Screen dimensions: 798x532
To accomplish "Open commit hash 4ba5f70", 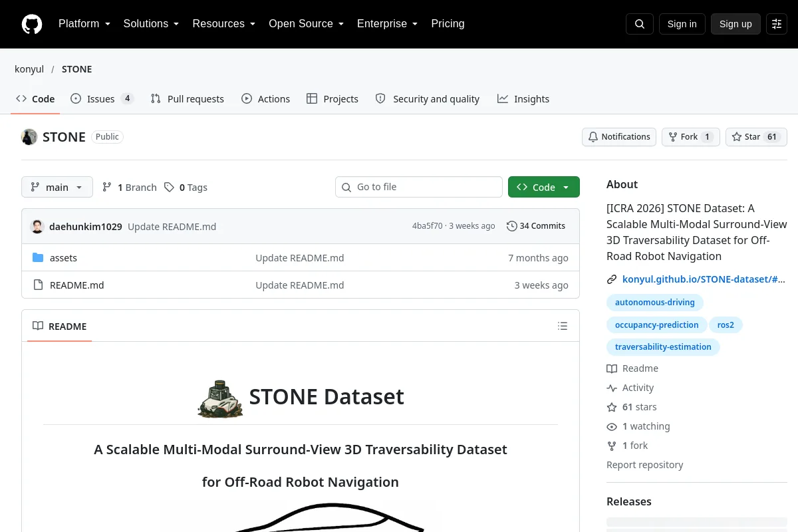I will point(427,226).
